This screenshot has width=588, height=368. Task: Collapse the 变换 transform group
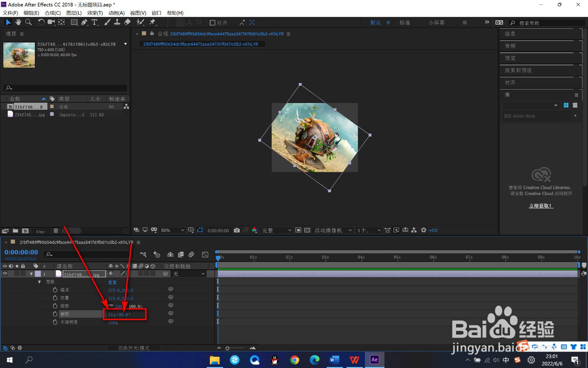39,282
